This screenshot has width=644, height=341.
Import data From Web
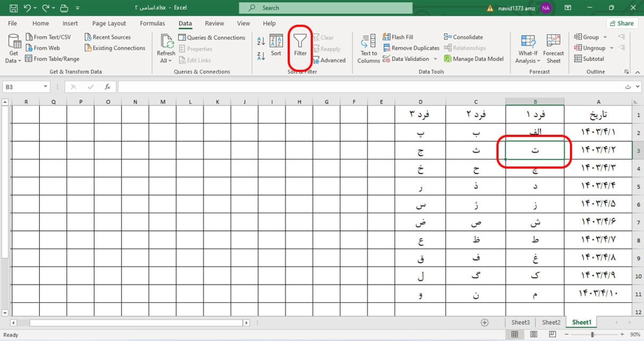coord(43,48)
